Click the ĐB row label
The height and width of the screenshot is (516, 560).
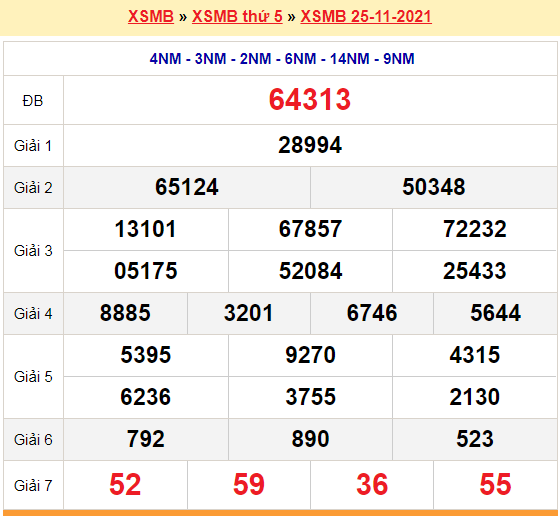click(33, 101)
